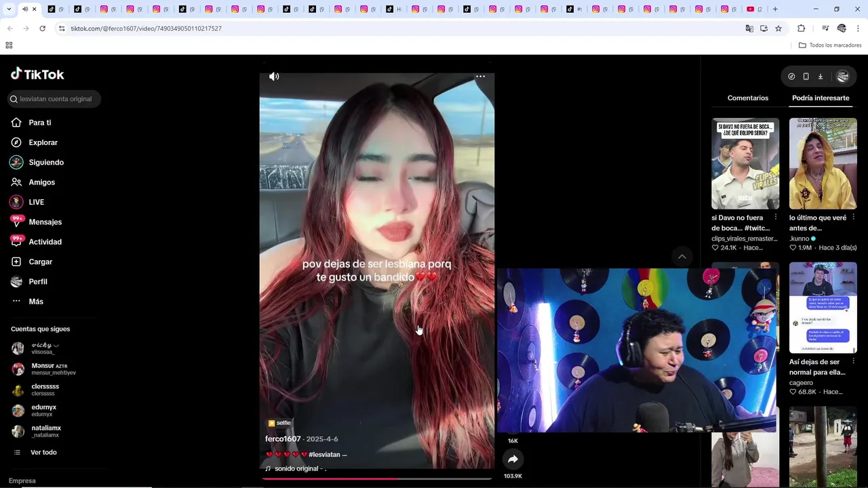Open the Explorar page
Image resolution: width=868 pixels, height=488 pixels.
[35, 142]
